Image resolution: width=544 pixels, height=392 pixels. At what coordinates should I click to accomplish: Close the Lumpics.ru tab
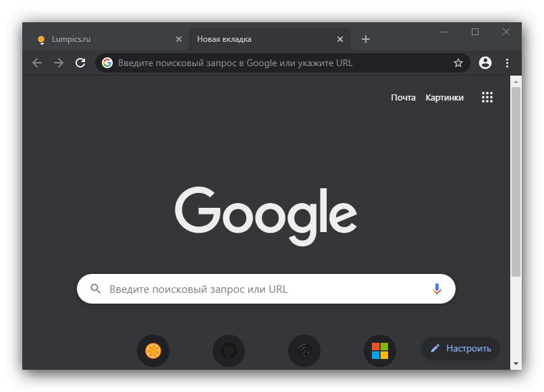[179, 39]
